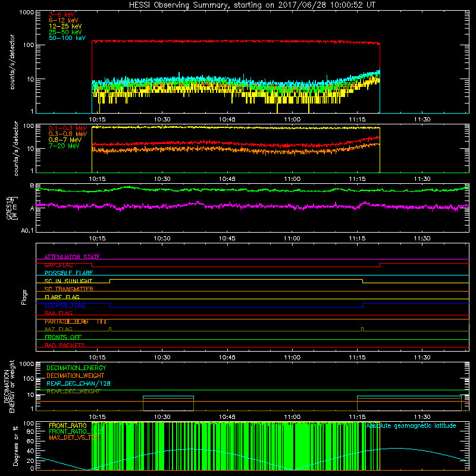
Task: Click 1000 tick on the top keV panel
Action: click(x=27, y=12)
